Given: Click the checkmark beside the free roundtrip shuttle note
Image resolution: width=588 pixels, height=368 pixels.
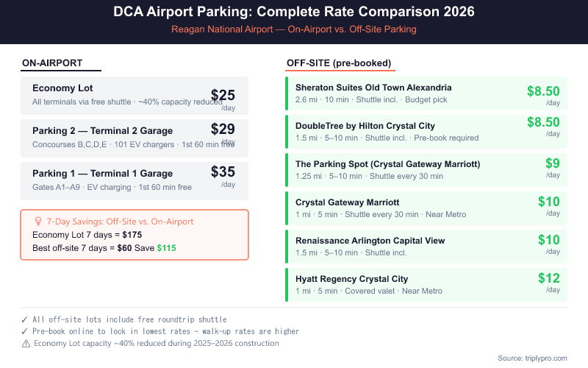Looking at the screenshot, I should [26, 319].
